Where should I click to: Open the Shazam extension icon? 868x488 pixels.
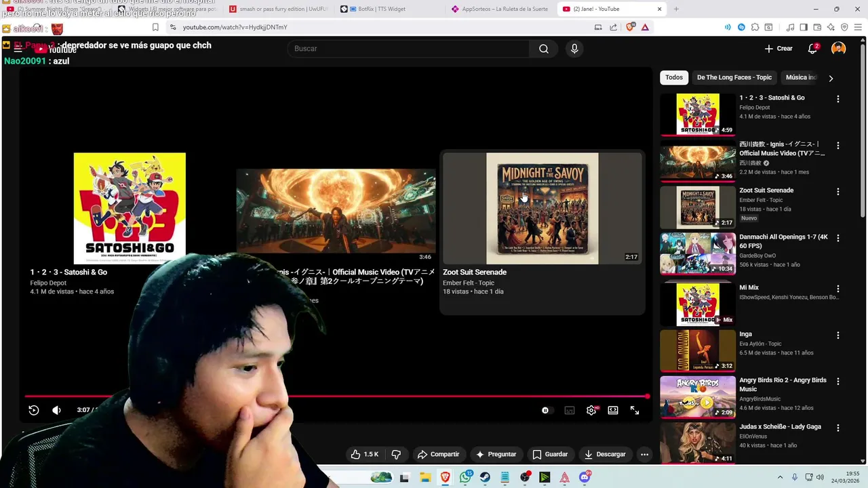(x=741, y=27)
